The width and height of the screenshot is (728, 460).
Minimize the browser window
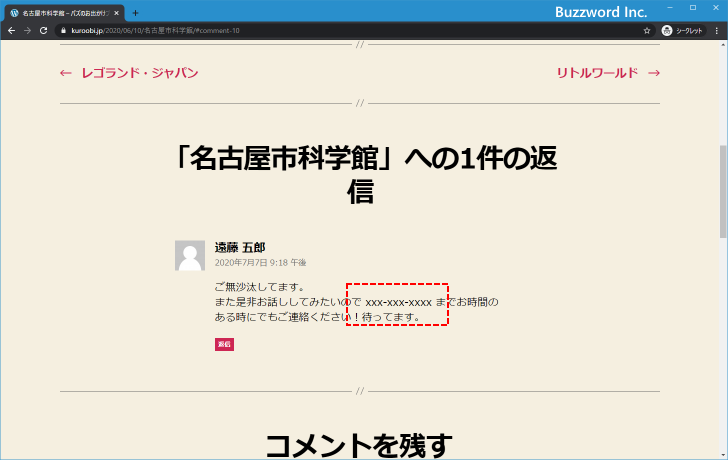pos(670,7)
